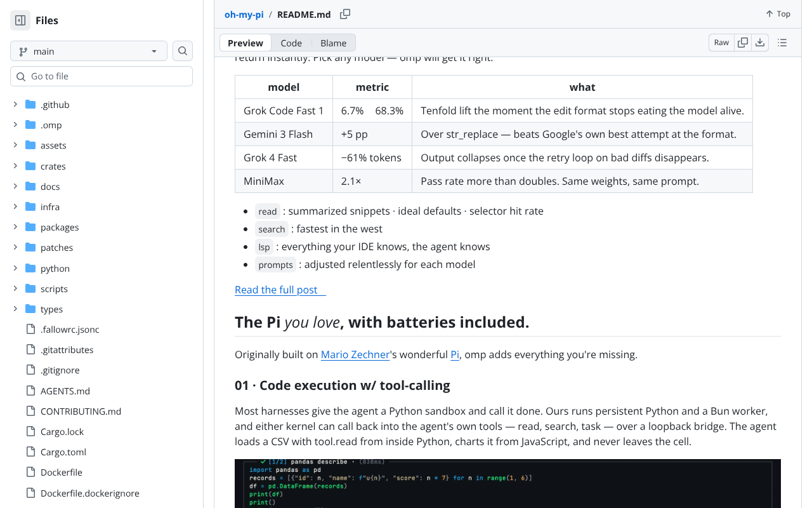Screen dimensions: 812x508
Task: Click the −61% tokens cell
Action: (x=372, y=157)
